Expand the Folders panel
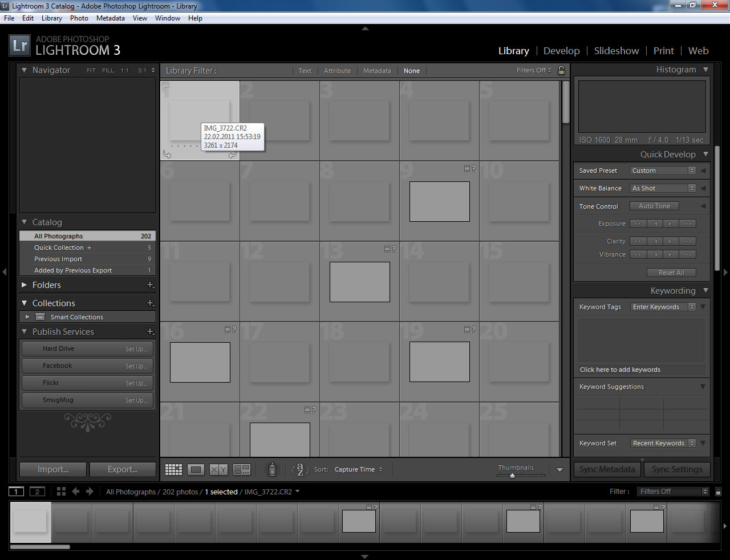This screenshot has width=730, height=560. [25, 285]
